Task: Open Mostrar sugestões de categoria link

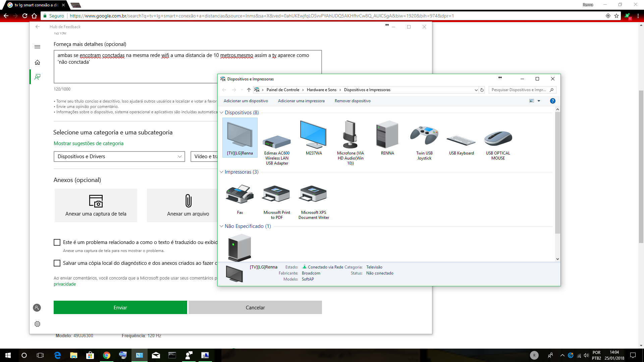Action: click(x=89, y=143)
